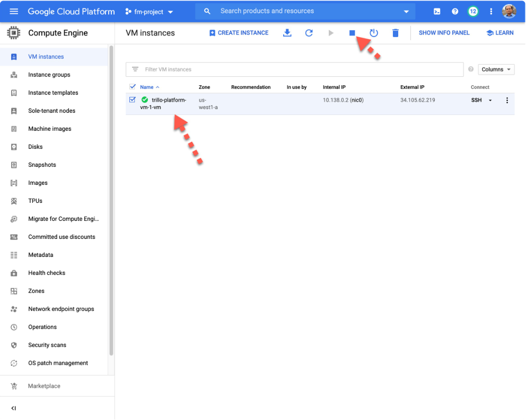Click the Health checks sidebar icon

click(x=14, y=273)
